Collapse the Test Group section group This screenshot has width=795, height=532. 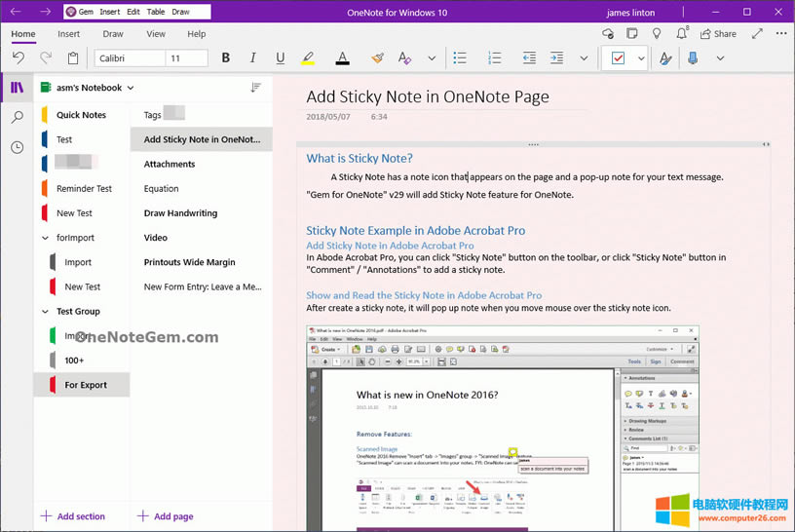click(x=46, y=312)
